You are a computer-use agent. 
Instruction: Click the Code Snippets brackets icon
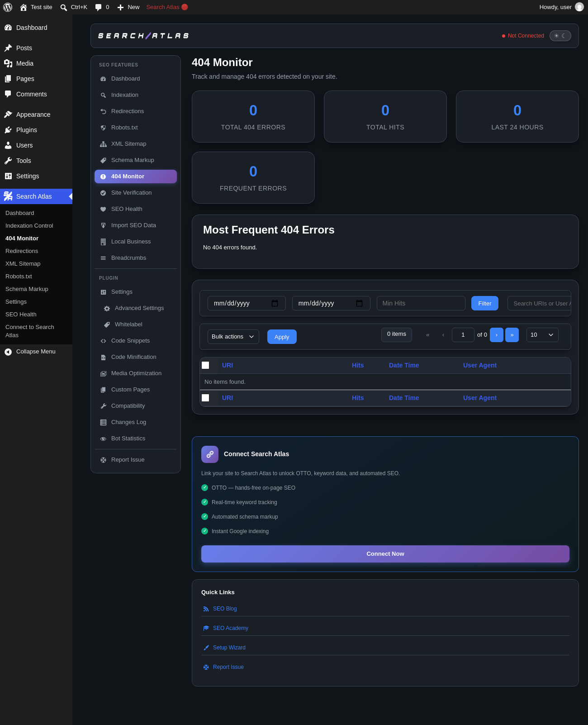(103, 341)
